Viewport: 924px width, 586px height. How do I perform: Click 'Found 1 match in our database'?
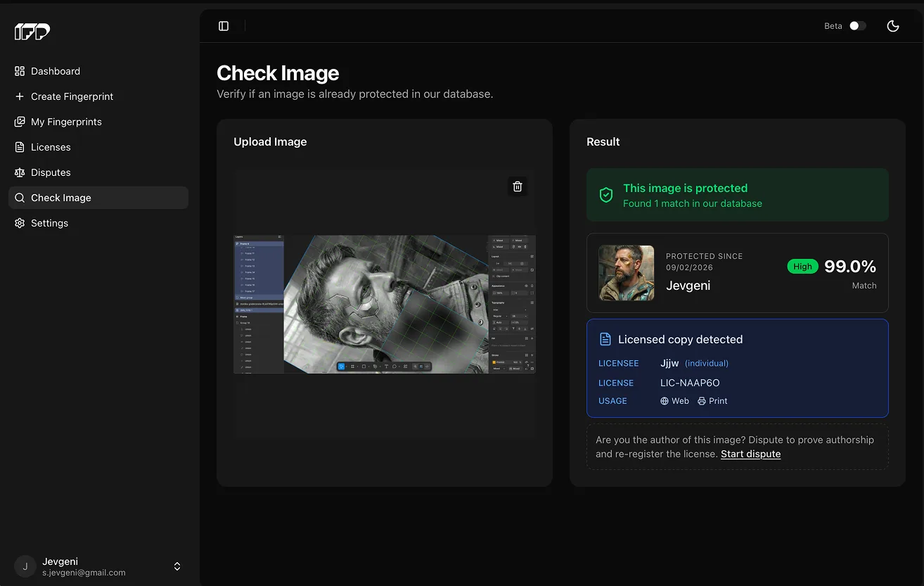(693, 203)
